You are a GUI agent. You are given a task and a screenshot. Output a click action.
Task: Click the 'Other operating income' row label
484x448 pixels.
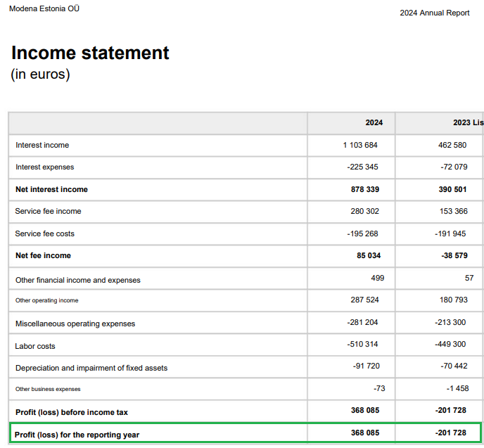46,300
